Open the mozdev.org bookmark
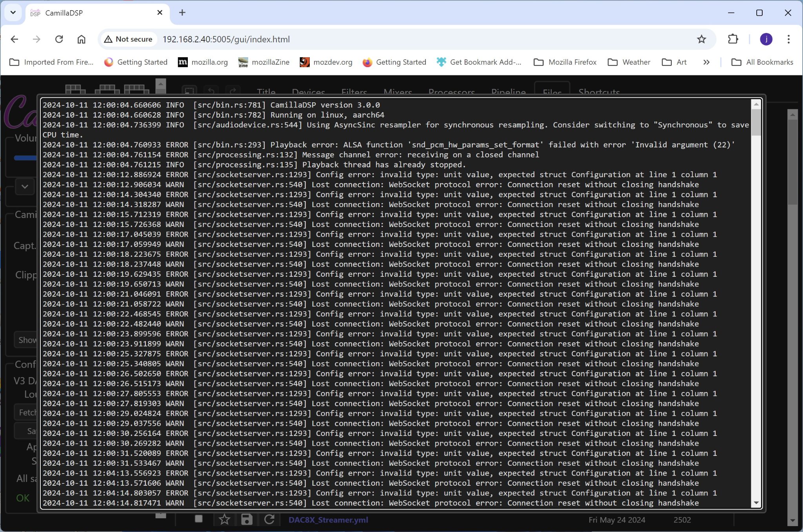Viewport: 803px width, 532px height. pyautogui.click(x=326, y=62)
